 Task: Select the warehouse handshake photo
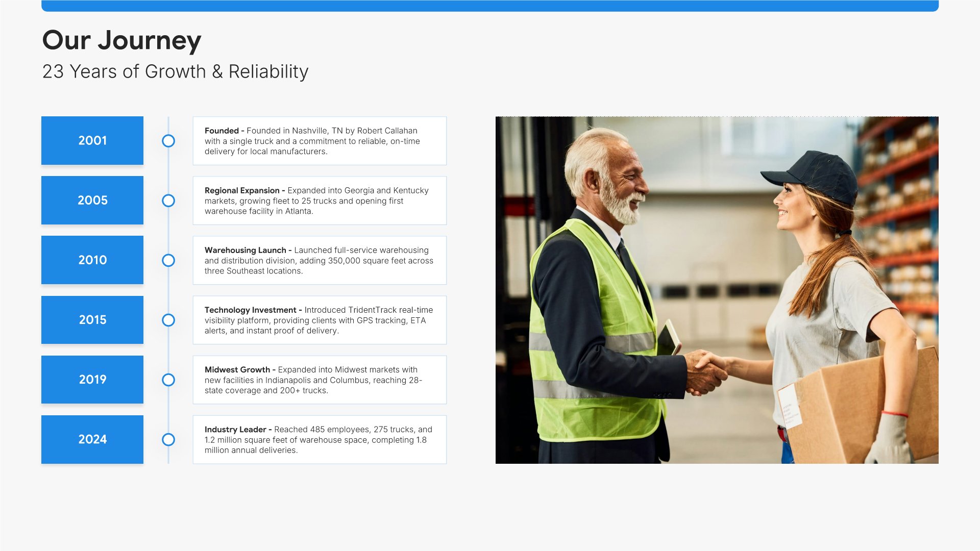(x=717, y=290)
